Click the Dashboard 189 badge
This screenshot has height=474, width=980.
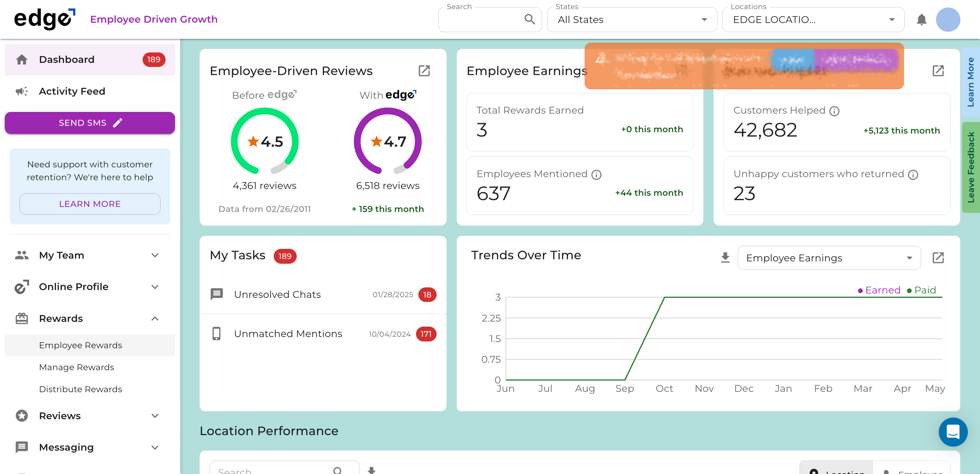coord(154,60)
